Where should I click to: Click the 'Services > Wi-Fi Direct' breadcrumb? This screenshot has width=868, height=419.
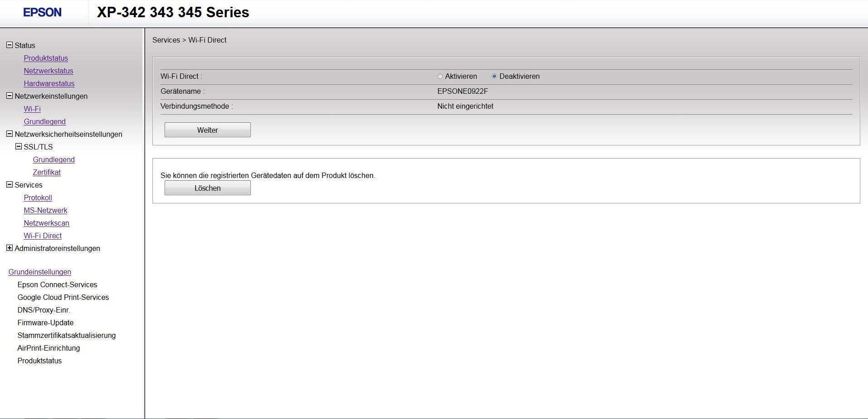(x=190, y=40)
